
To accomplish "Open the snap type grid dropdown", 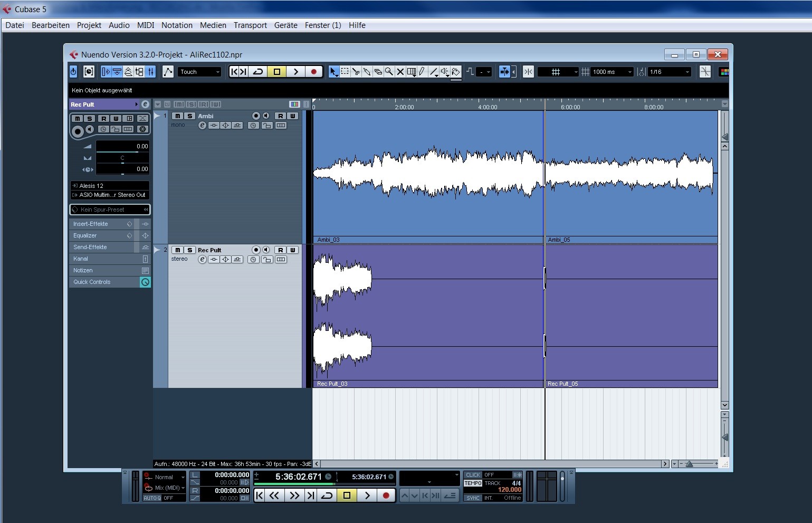I will click(558, 72).
